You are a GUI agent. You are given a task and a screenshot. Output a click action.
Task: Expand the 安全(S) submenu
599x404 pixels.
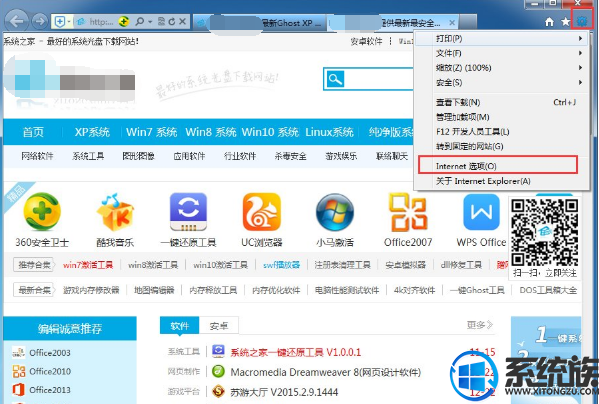501,82
